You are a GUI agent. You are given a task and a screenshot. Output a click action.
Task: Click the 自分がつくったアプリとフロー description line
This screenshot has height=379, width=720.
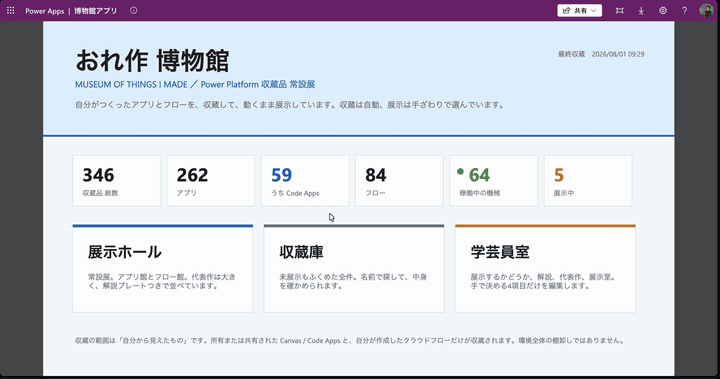290,105
